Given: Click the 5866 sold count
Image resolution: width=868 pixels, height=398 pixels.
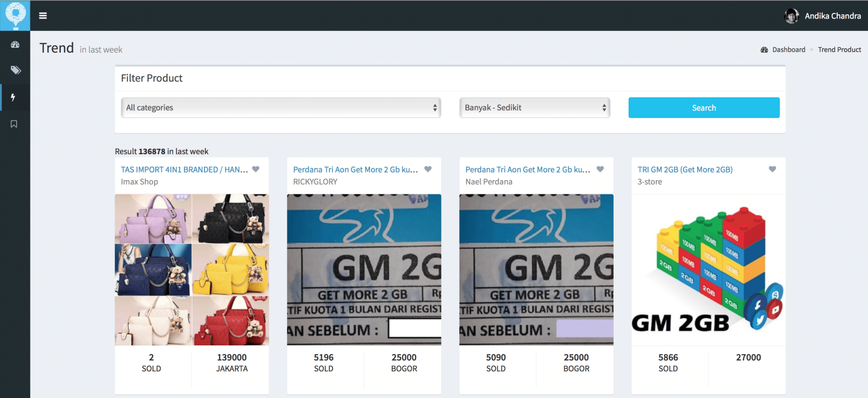Looking at the screenshot, I should point(668,357).
